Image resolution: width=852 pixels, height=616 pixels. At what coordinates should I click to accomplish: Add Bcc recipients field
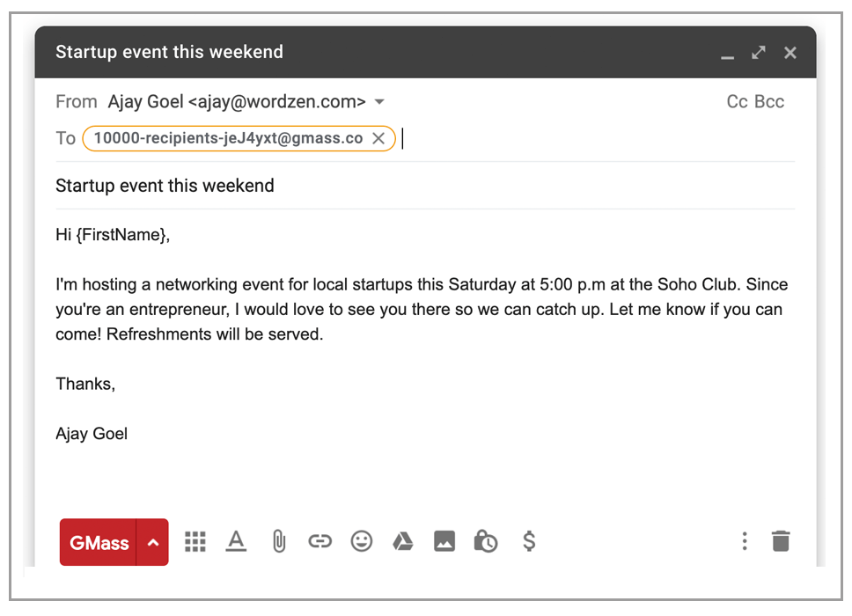tap(769, 102)
